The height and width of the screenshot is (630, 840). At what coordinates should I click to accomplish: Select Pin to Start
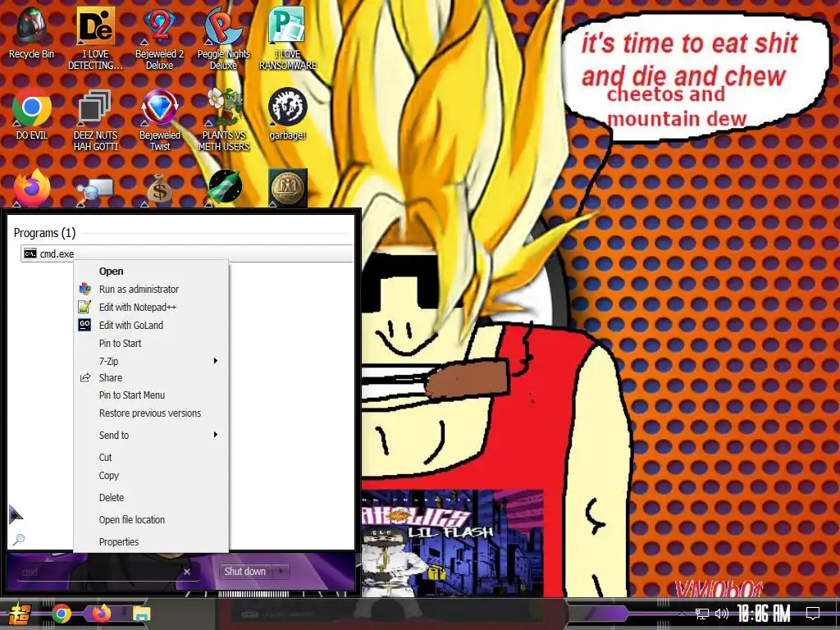pyautogui.click(x=151, y=344)
